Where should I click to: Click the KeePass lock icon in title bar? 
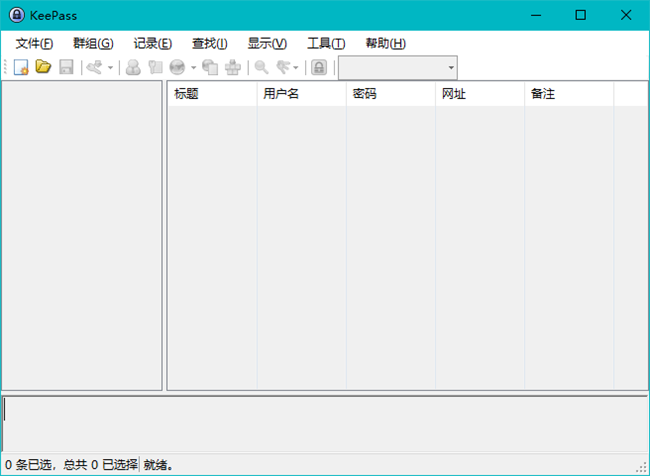point(17,15)
